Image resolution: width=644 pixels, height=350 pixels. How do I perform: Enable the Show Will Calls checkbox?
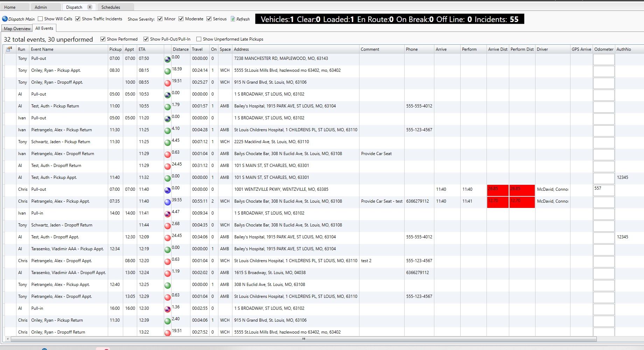[x=40, y=19]
